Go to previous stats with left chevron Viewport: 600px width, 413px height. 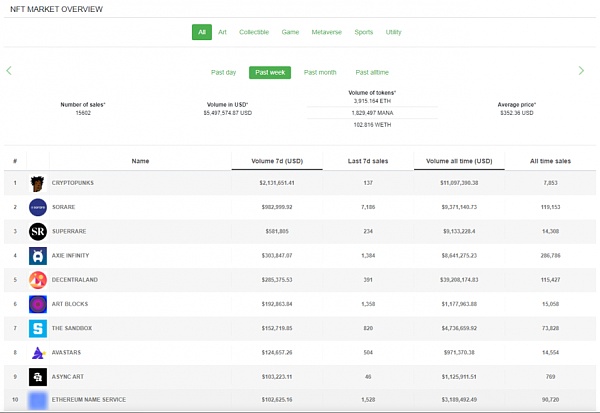click(x=9, y=70)
